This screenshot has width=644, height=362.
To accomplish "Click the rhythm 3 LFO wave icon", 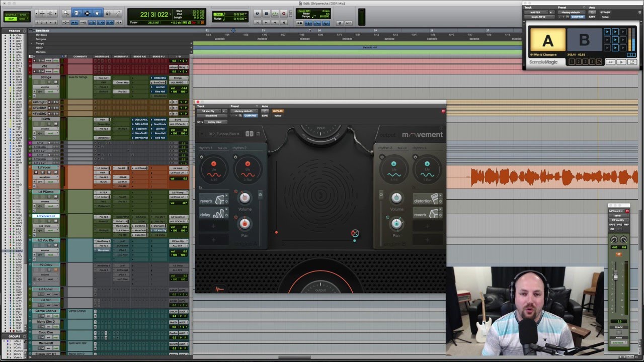I will 393,175.
